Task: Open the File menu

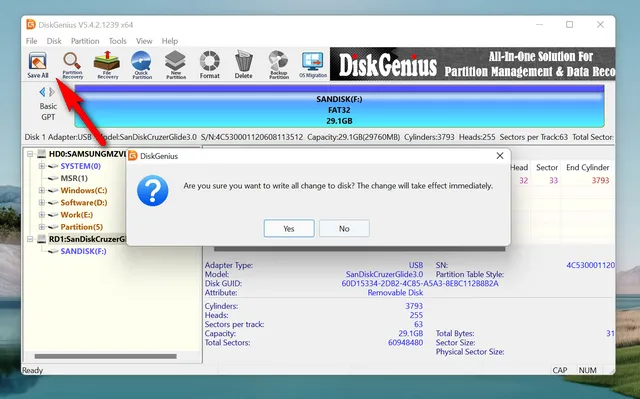Action: tap(31, 41)
